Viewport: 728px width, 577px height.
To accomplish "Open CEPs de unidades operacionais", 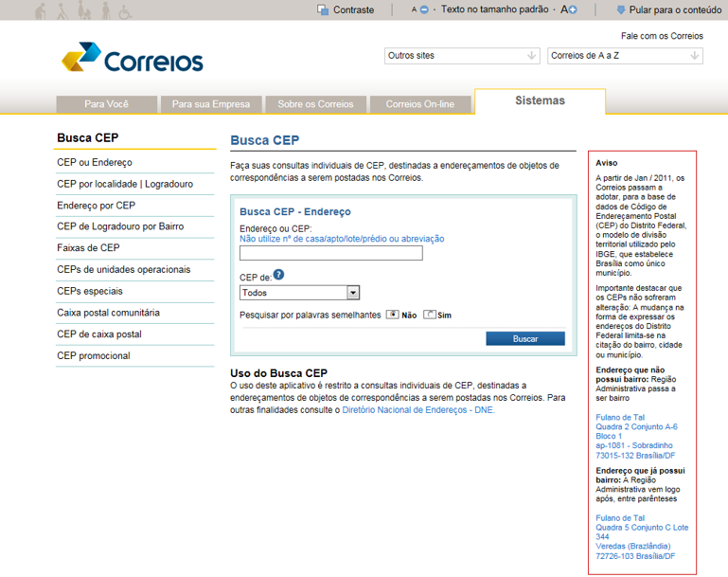I will click(x=123, y=269).
